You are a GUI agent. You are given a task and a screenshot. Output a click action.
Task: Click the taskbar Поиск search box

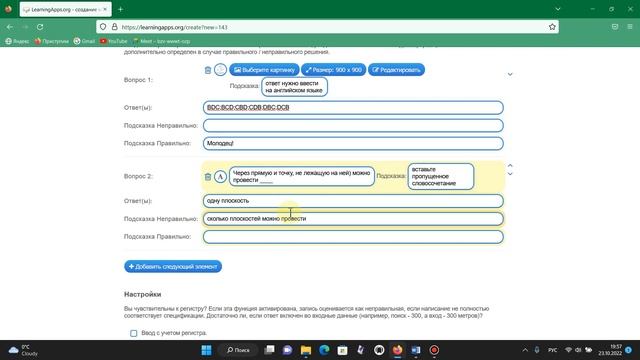pos(238,350)
